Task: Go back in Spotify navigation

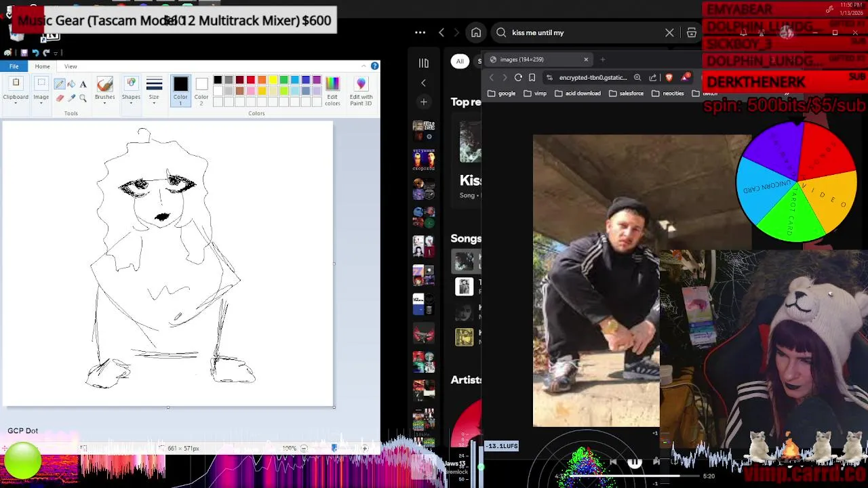Action: click(x=441, y=33)
